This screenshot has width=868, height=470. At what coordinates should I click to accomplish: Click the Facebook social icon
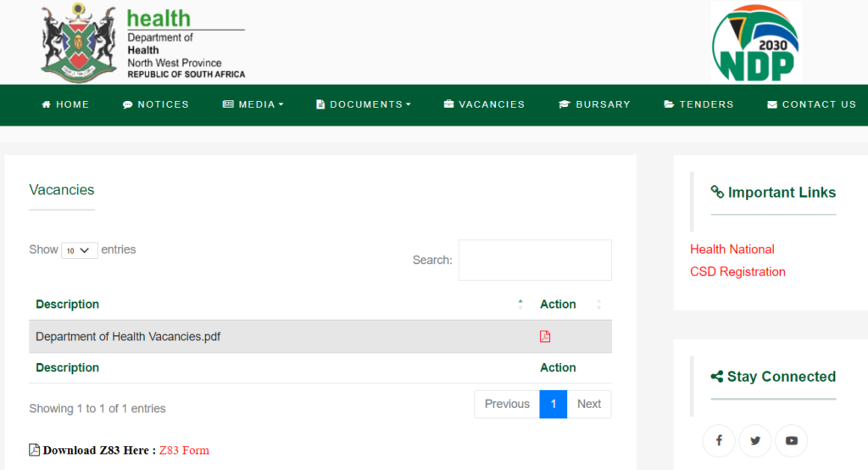[719, 440]
